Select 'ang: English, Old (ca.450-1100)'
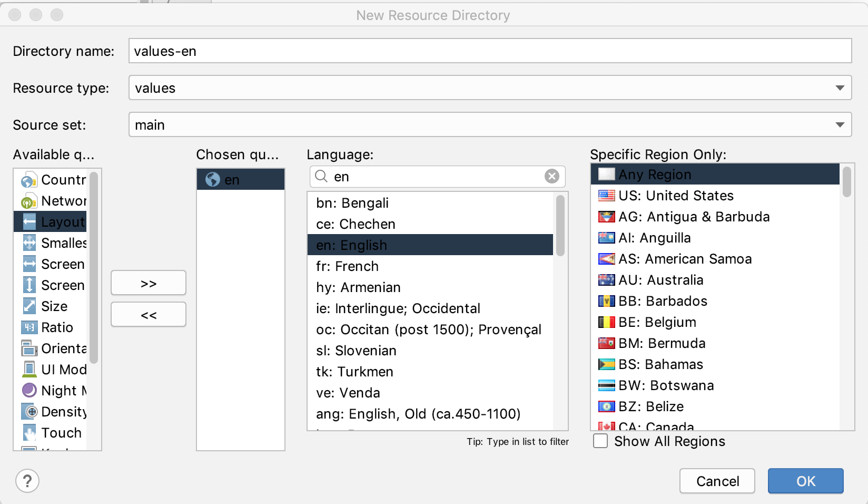868x504 pixels. tap(430, 414)
